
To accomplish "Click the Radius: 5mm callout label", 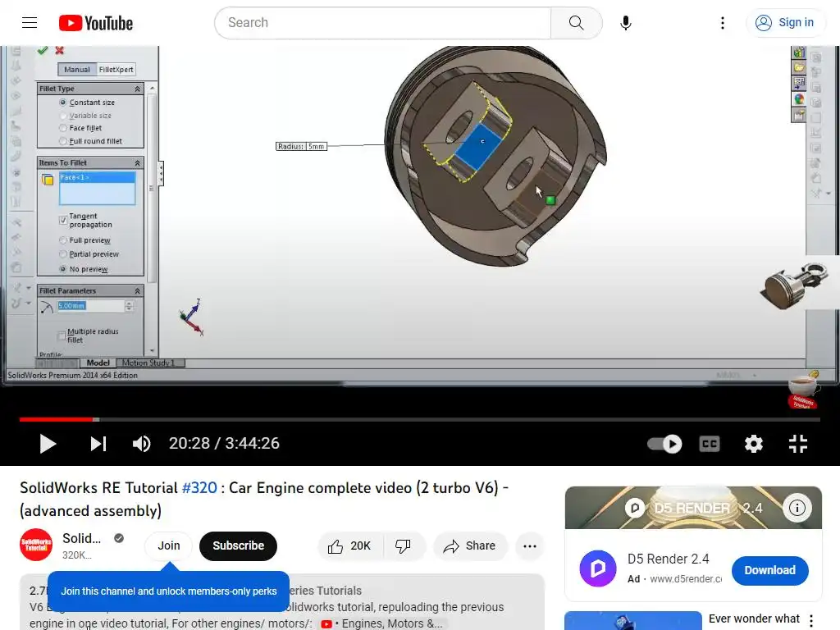I will 301,146.
